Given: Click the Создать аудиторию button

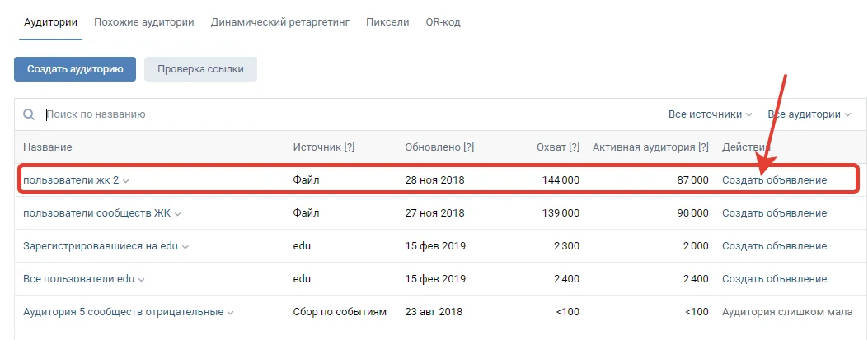Looking at the screenshot, I should pos(75,69).
